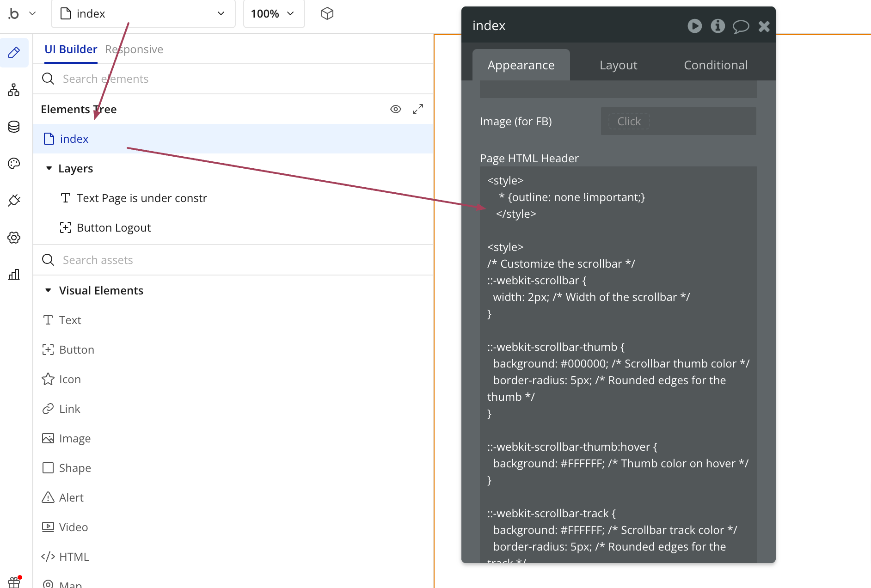The height and width of the screenshot is (588, 871).
Task: Collapse the Visual Elements section
Action: tap(48, 290)
